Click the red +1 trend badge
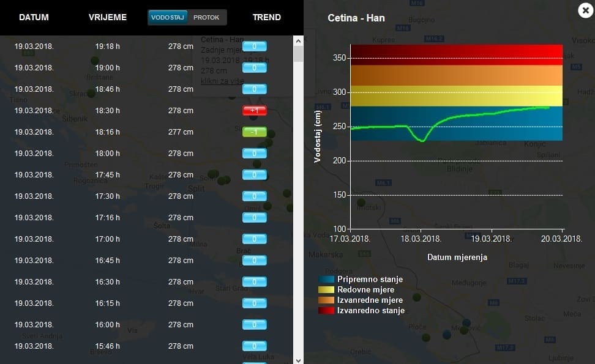Viewport: 595px width, 364px height. point(255,111)
